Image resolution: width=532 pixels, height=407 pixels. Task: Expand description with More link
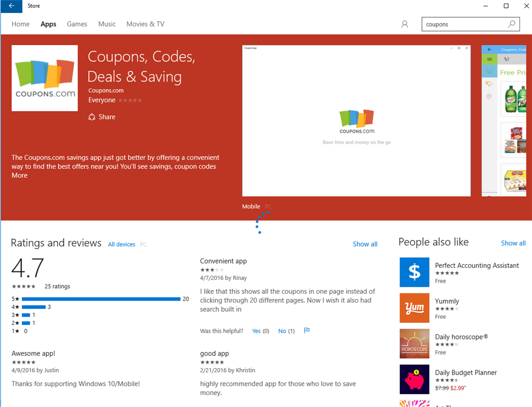[19, 175]
